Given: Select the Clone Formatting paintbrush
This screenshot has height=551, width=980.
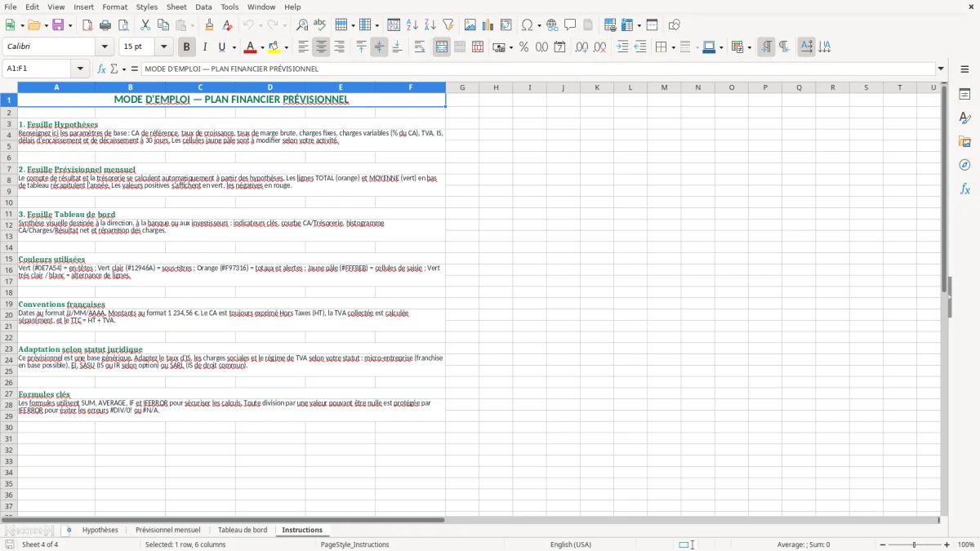Looking at the screenshot, I should (209, 25).
